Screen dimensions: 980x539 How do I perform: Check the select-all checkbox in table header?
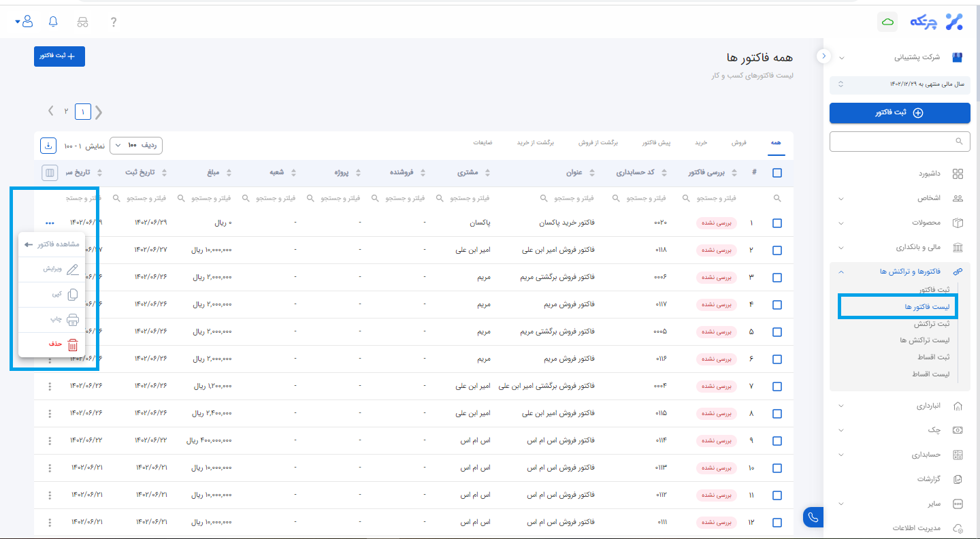coord(777,173)
